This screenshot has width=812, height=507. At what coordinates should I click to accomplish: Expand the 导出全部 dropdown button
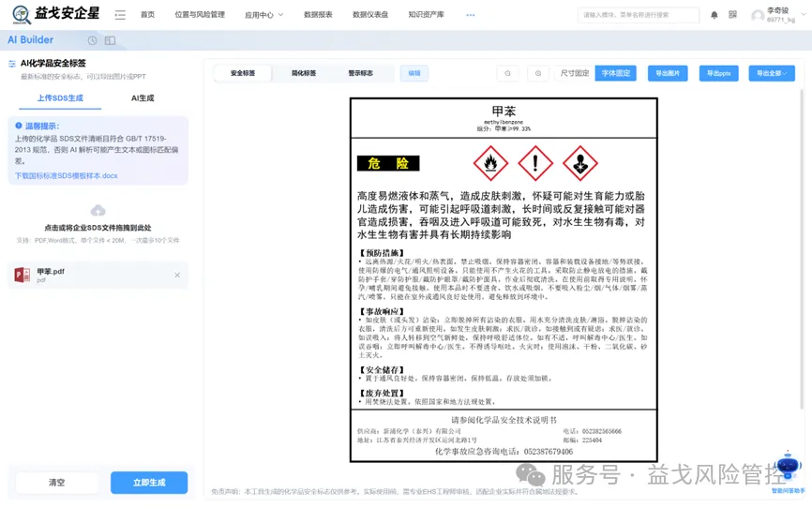(772, 73)
